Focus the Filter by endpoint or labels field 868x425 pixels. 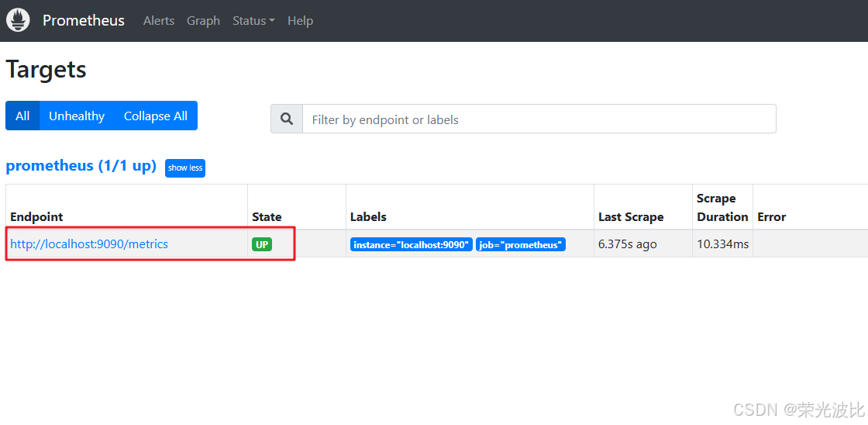(x=539, y=119)
